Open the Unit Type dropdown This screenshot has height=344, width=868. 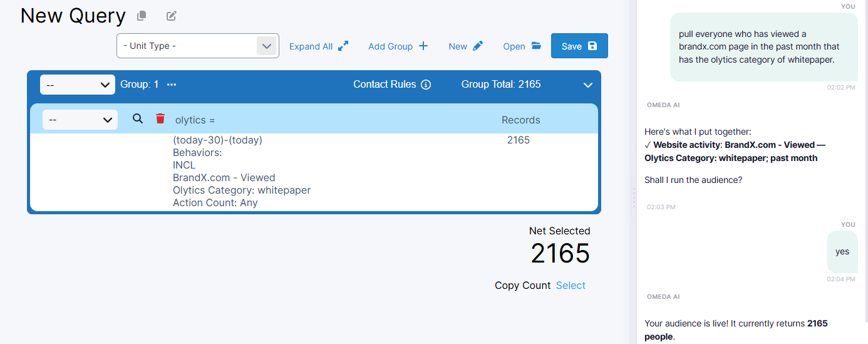[x=198, y=46]
